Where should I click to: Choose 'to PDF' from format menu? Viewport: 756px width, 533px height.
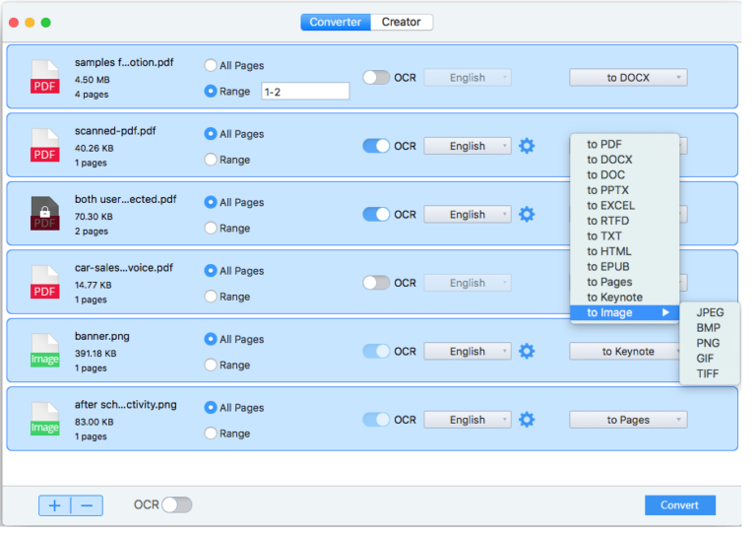pos(625,144)
